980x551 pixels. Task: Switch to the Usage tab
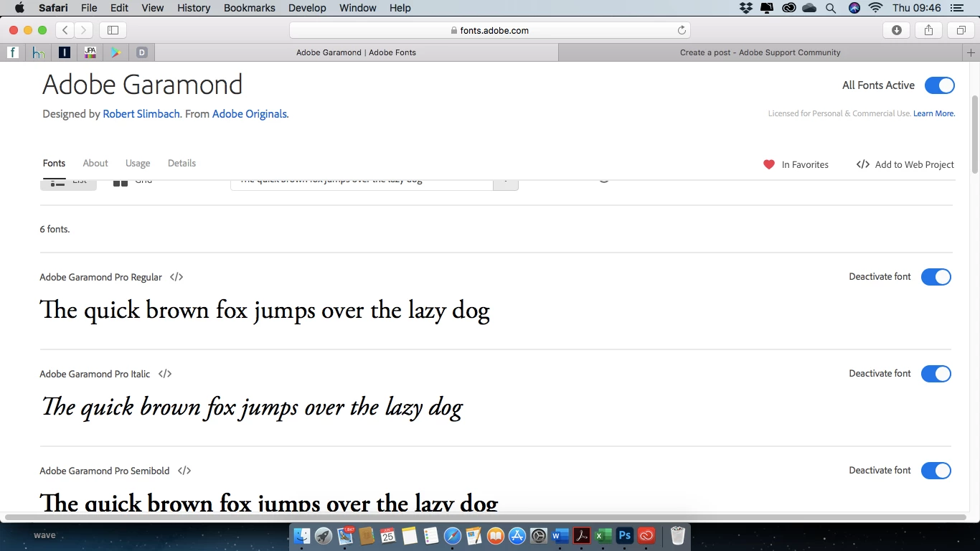pos(138,164)
